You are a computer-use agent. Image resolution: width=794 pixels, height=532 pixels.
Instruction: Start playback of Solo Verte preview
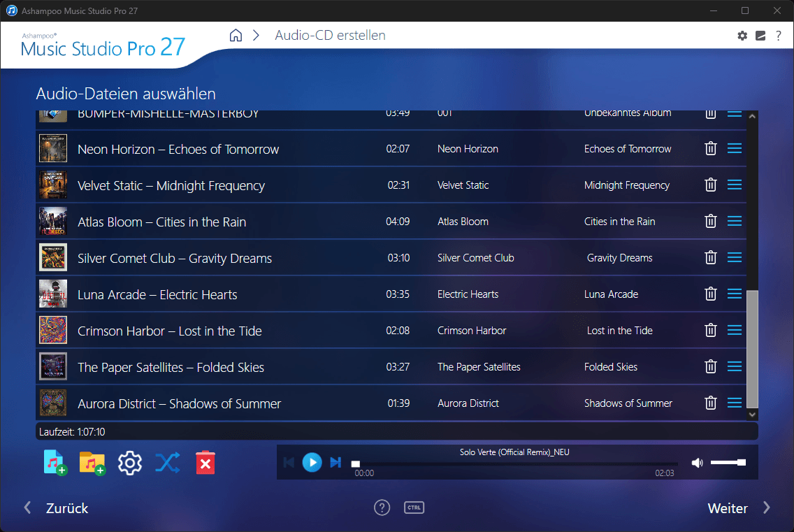(x=312, y=463)
